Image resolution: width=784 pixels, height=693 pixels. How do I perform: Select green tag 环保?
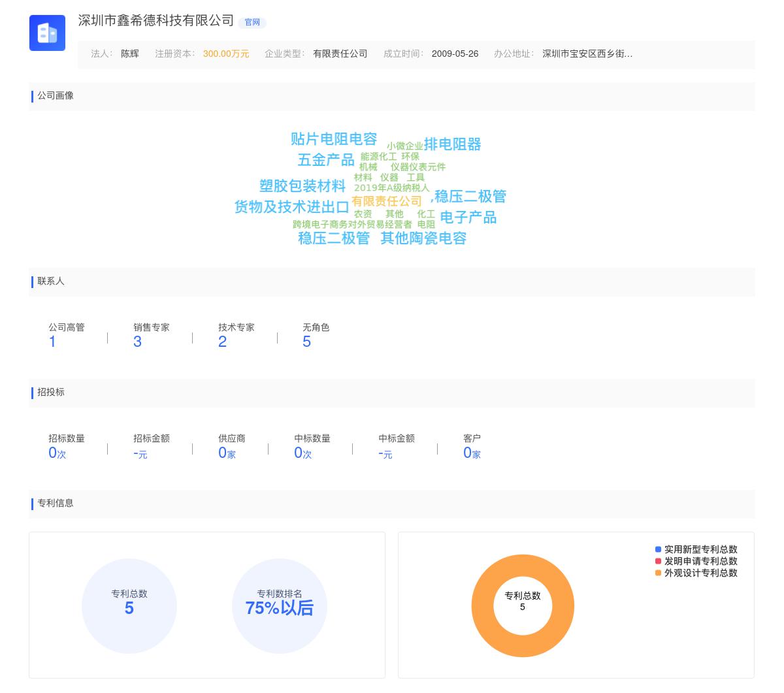click(x=410, y=157)
